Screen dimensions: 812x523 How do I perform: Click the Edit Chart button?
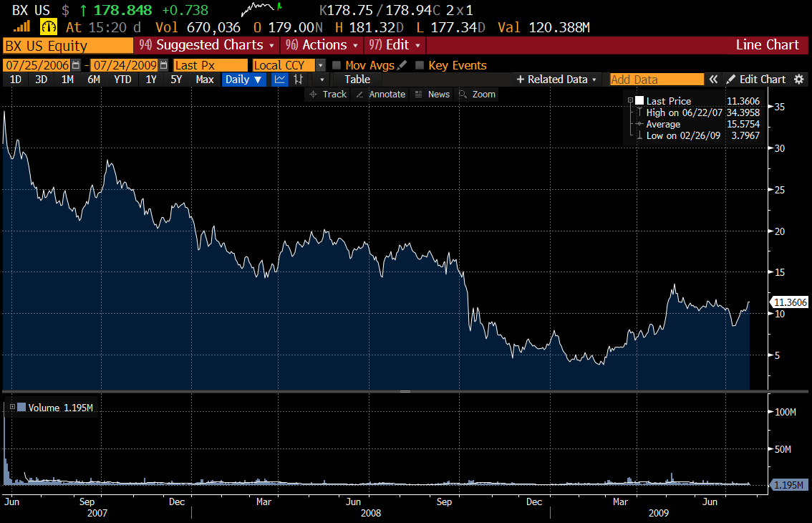coord(756,80)
